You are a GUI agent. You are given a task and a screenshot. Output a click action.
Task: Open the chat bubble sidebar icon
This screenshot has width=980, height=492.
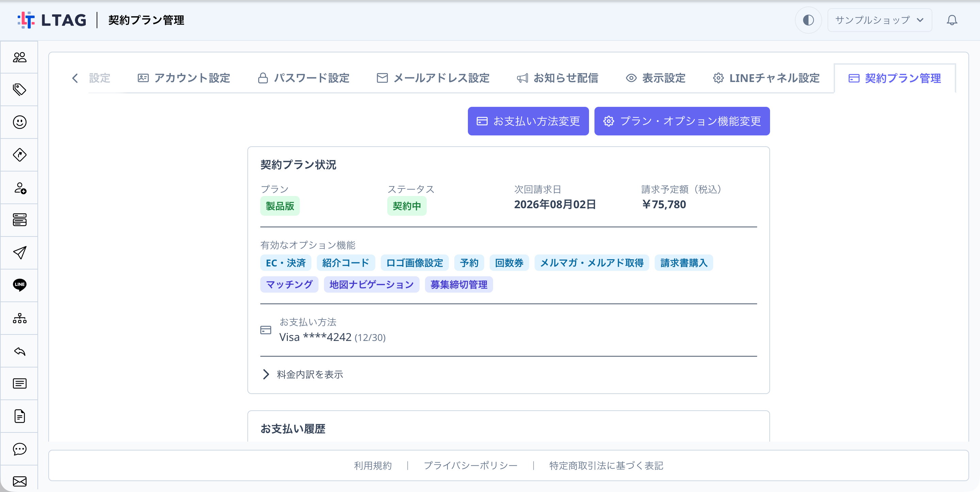tap(19, 449)
